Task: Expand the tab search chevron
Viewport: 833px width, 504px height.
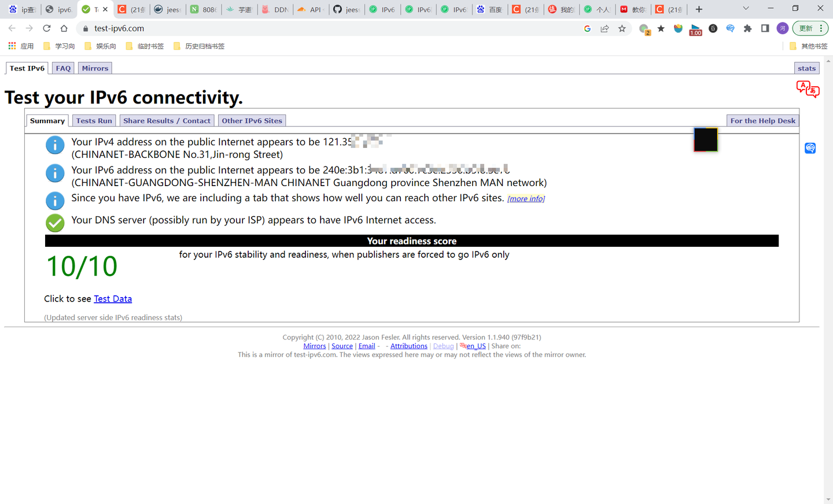Action: [x=746, y=9]
